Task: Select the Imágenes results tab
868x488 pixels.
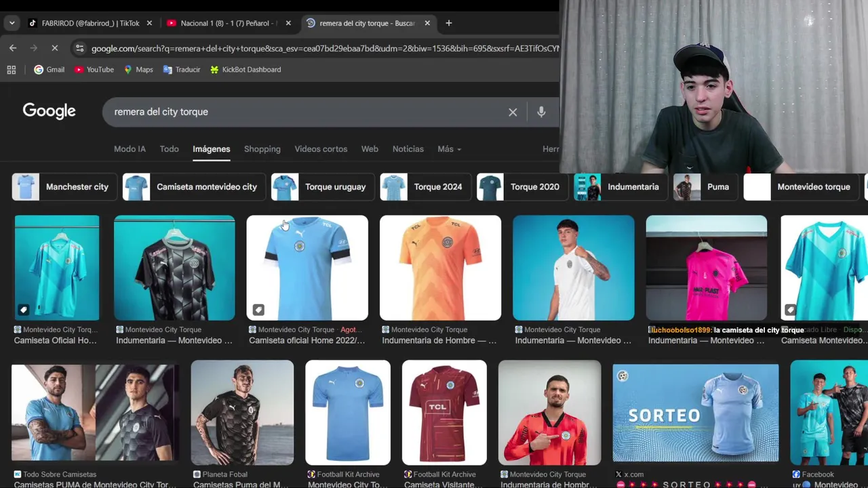Action: point(212,149)
